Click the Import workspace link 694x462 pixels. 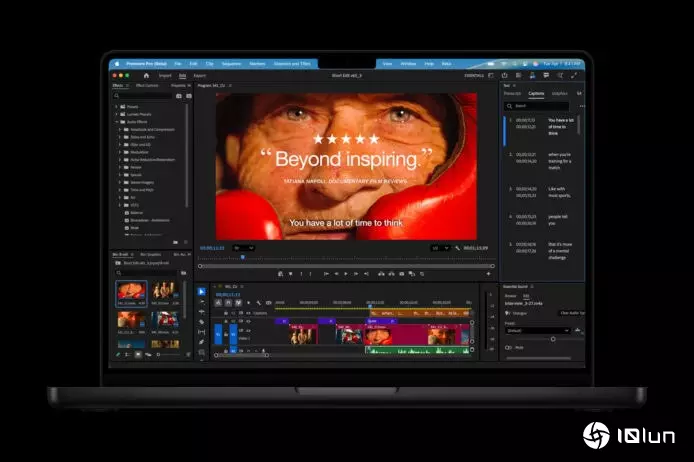click(165, 75)
